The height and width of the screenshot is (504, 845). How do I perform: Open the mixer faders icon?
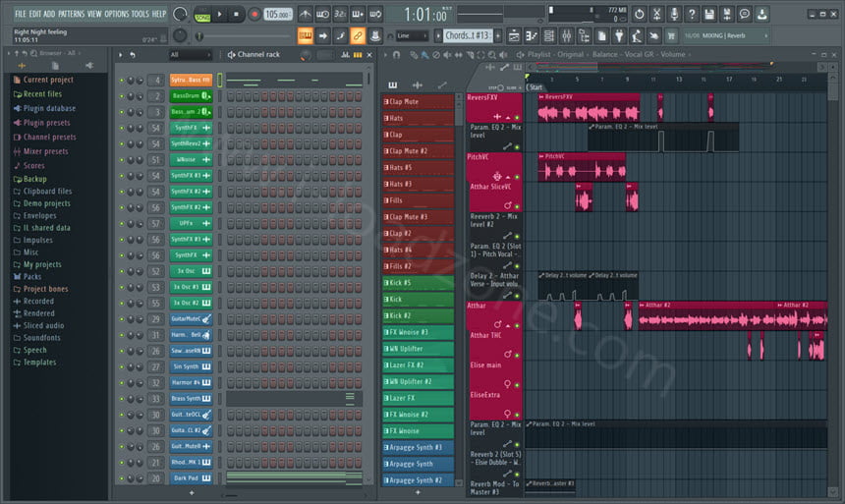coord(567,36)
